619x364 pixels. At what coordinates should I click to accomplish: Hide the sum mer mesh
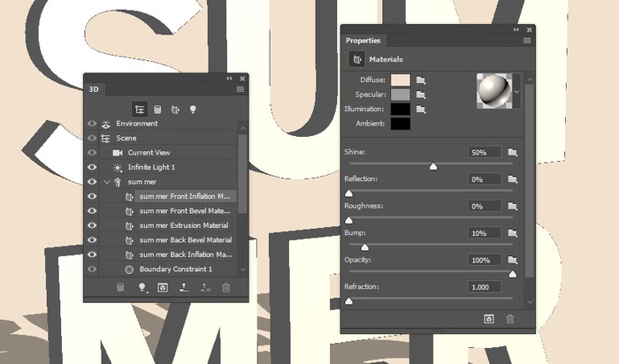92,182
